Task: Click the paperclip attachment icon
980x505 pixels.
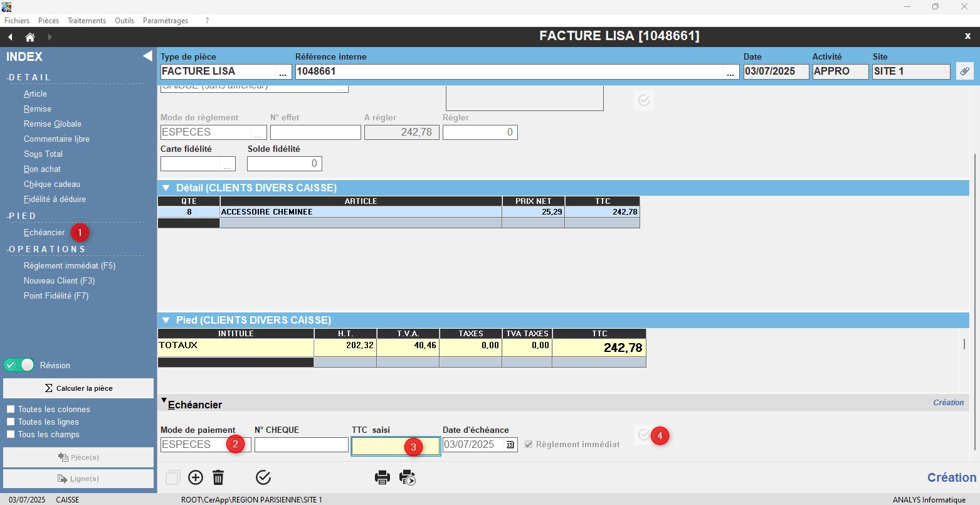Action: [x=964, y=72]
